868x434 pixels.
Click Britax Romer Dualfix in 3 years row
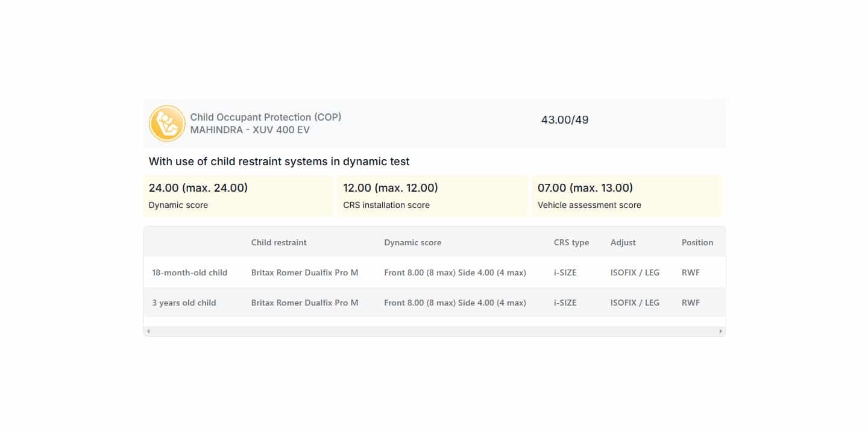pyautogui.click(x=305, y=303)
